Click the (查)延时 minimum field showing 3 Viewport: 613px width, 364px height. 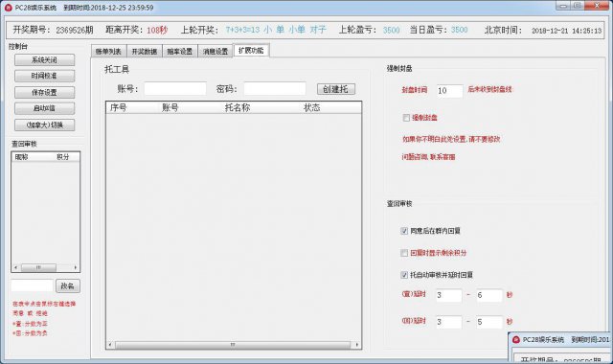pyautogui.click(x=449, y=295)
